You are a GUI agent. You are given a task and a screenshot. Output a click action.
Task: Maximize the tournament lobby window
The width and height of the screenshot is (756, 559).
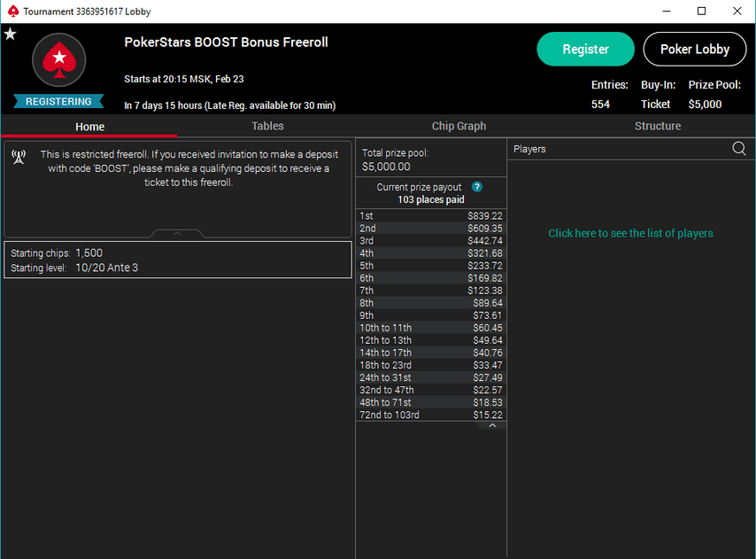[x=701, y=12]
